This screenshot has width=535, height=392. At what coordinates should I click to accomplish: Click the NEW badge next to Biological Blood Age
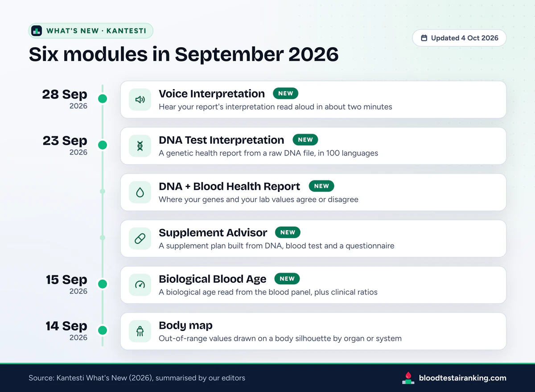[287, 279]
